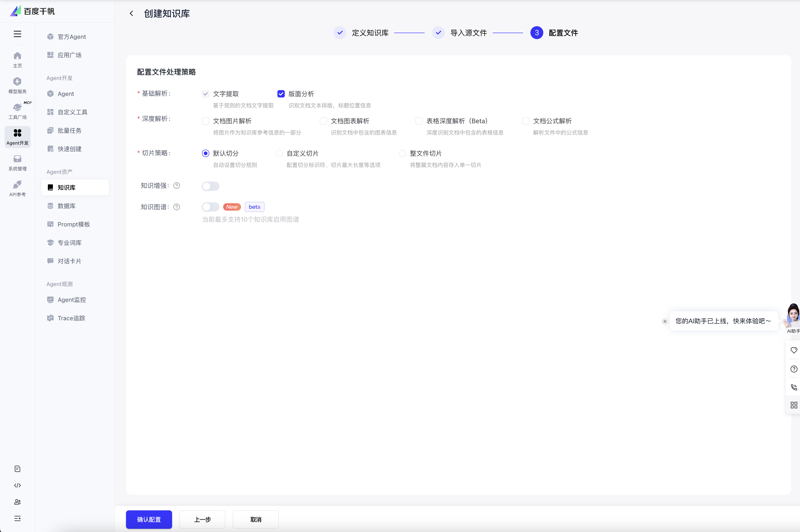Open 数据库 in Agent资产 menu
Image resolution: width=800 pixels, height=532 pixels.
click(x=66, y=206)
